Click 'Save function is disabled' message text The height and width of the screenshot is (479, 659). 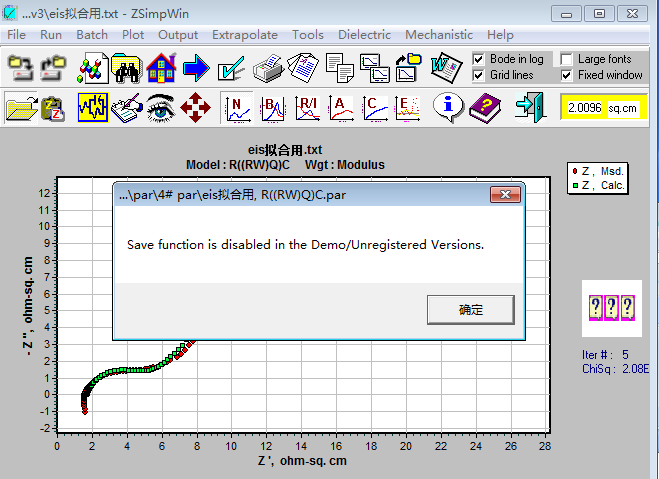pyautogui.click(x=306, y=245)
